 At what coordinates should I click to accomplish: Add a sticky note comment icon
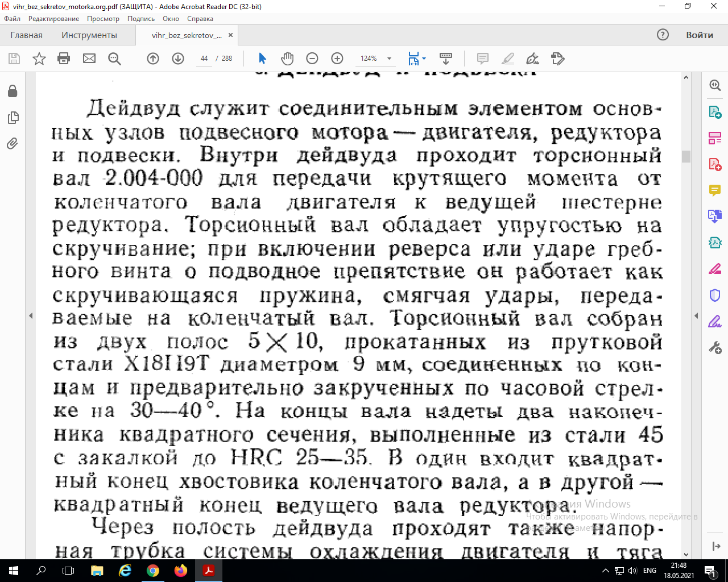pyautogui.click(x=483, y=59)
